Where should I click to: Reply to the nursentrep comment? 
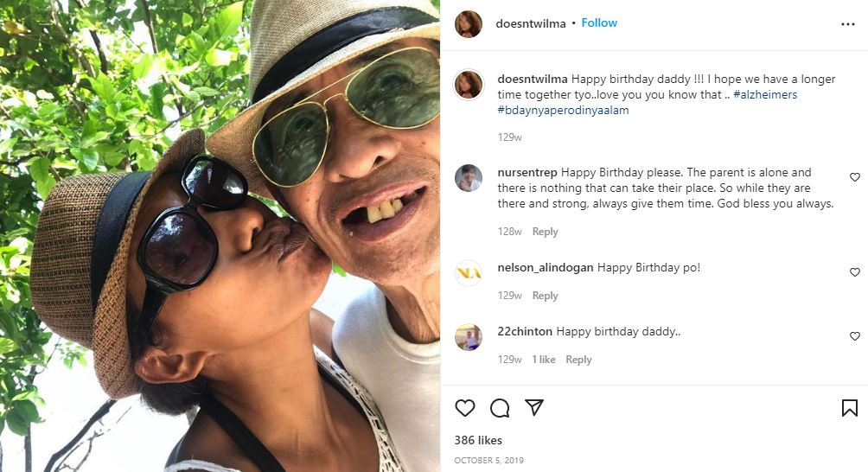(545, 232)
